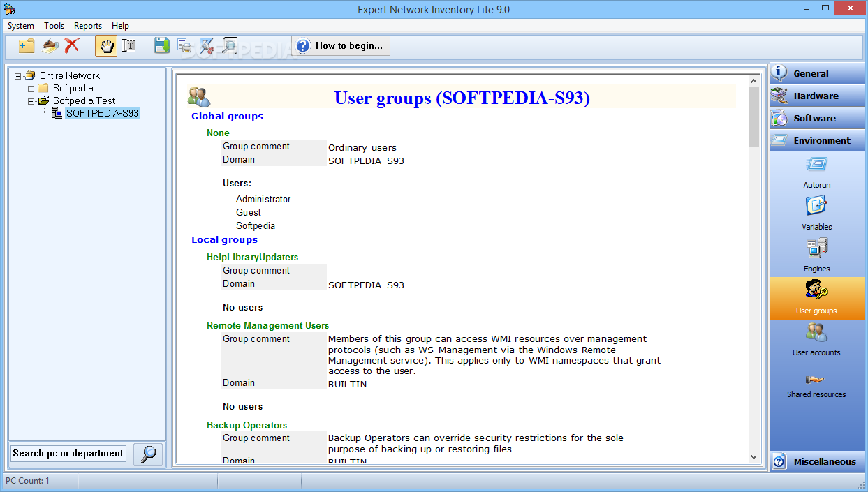This screenshot has height=492, width=868.
Task: Click the Remote Management Users group name
Action: point(267,326)
